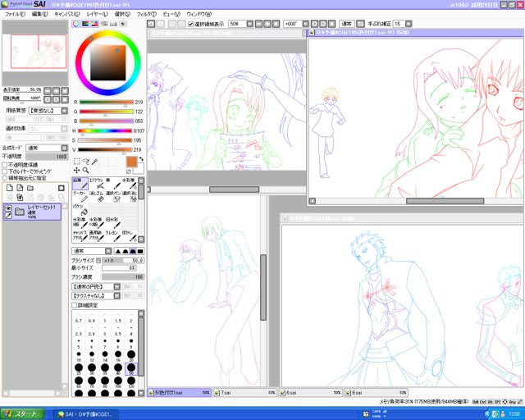Select brush size 50 from the size list
525x420 pixels.
tap(131, 369)
